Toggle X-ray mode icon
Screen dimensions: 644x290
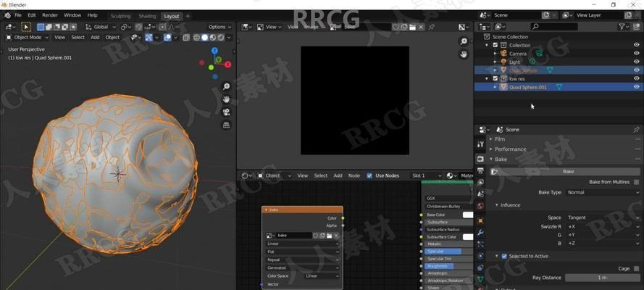coord(185,38)
